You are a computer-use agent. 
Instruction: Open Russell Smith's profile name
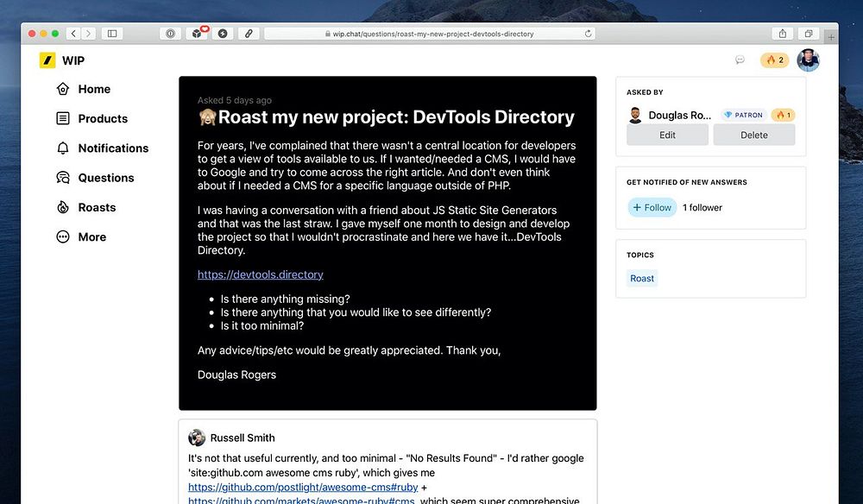(243, 438)
